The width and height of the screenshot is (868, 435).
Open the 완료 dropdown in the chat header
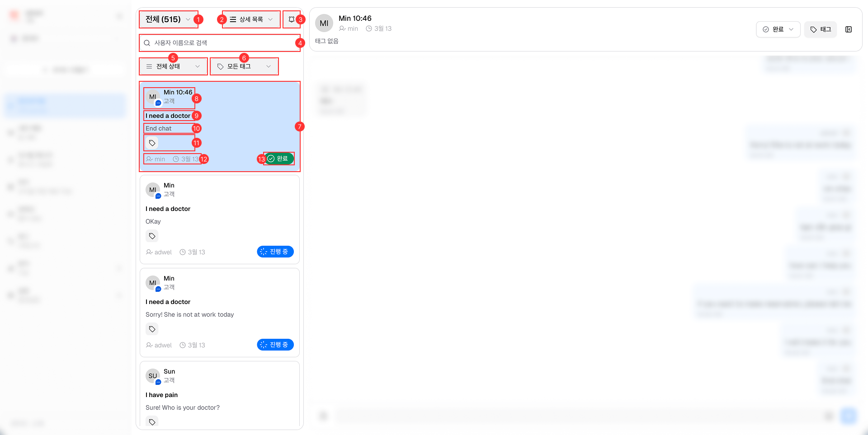click(x=778, y=29)
